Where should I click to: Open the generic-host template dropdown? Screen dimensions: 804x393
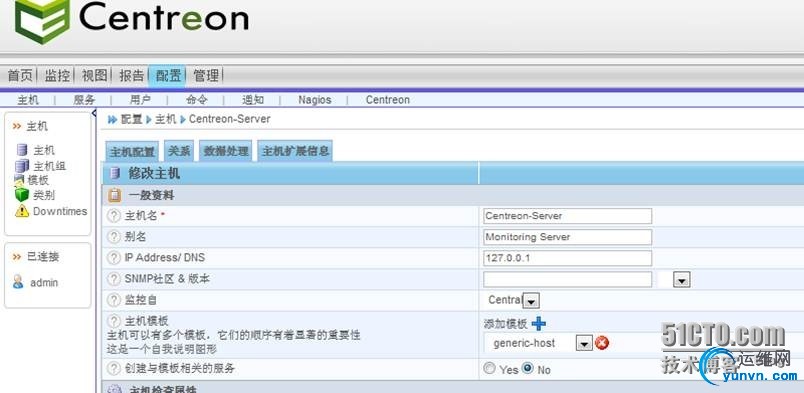click(585, 343)
